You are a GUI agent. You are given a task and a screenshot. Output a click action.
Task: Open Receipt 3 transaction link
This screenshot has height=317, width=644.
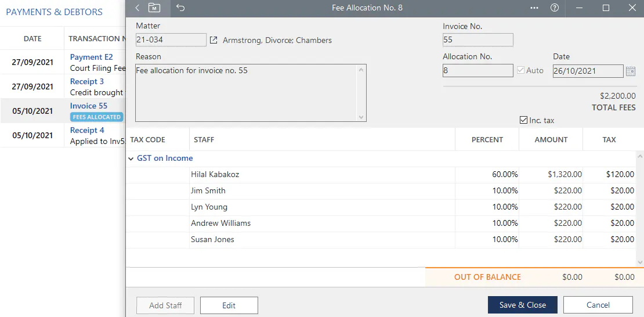(x=87, y=81)
